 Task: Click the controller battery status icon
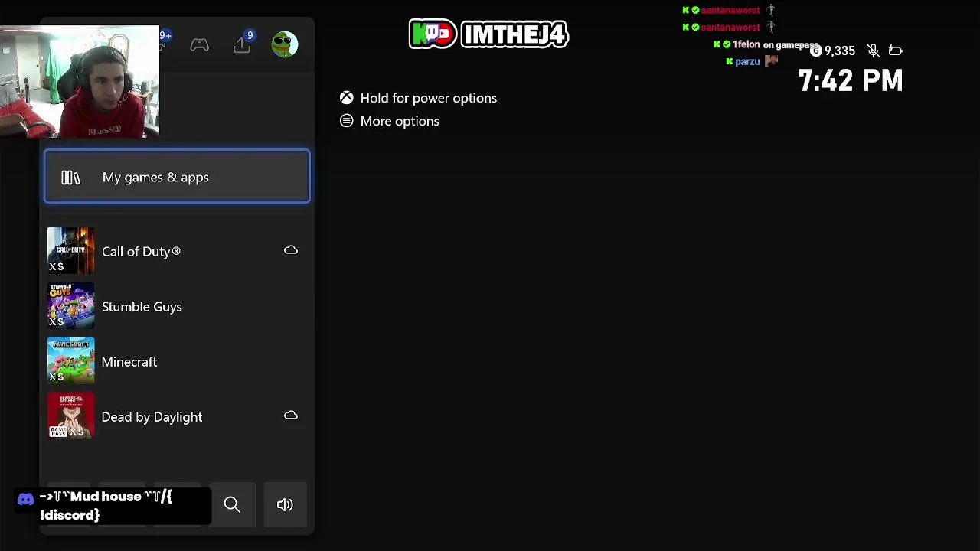coord(895,51)
